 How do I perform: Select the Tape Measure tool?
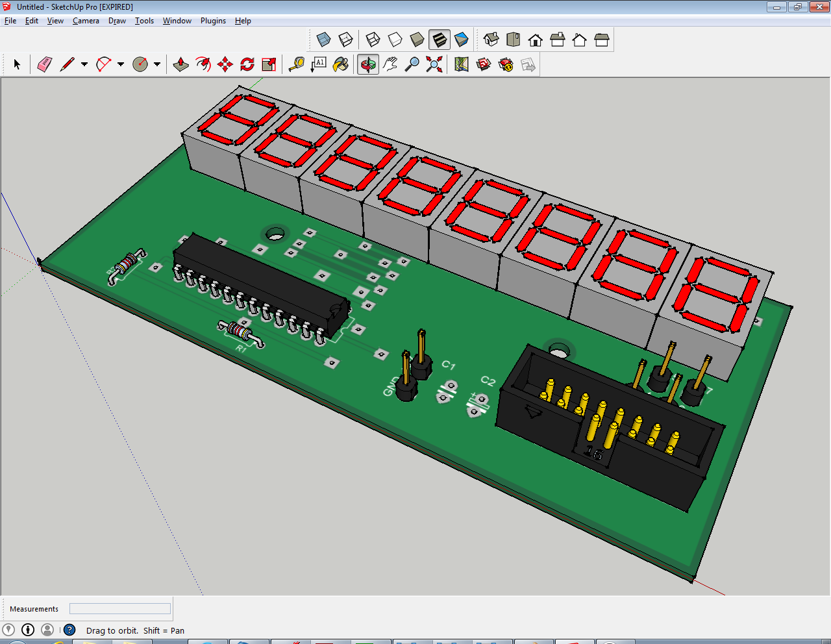297,64
